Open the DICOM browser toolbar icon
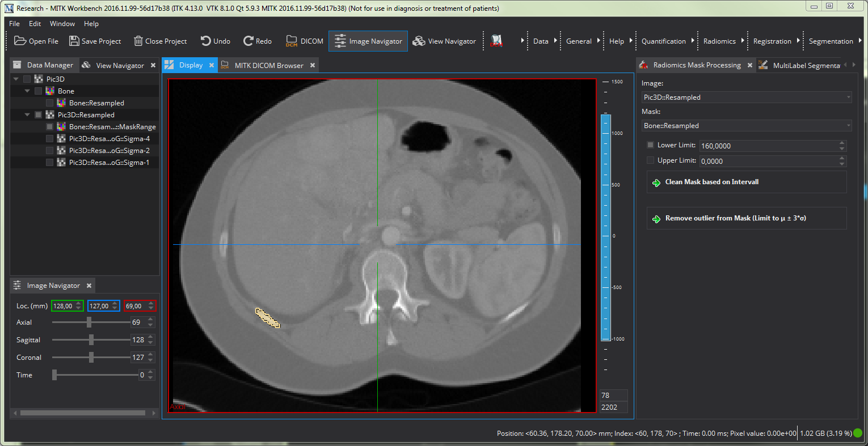The image size is (868, 446). [292, 41]
